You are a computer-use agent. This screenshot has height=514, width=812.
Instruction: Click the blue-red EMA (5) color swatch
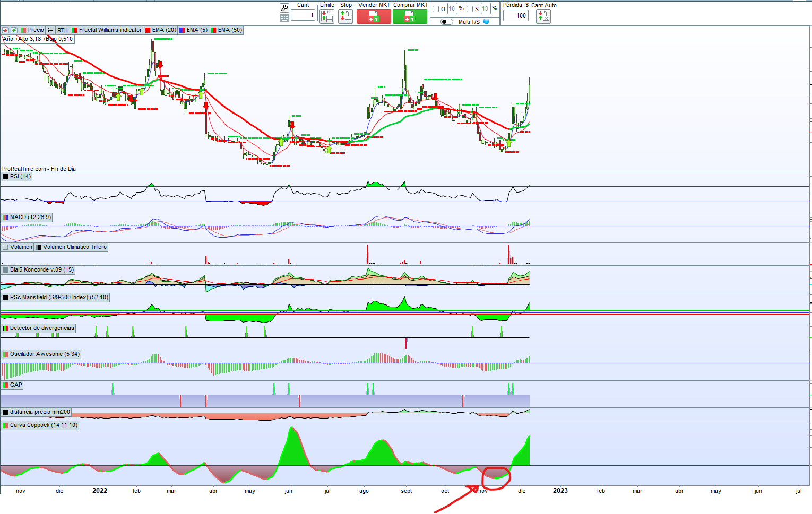[x=182, y=30]
